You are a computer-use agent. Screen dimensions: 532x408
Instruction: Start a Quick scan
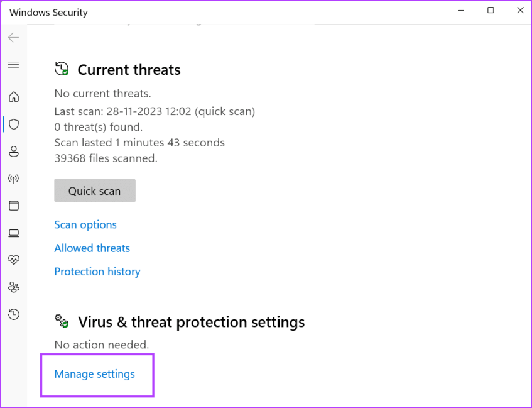point(94,190)
